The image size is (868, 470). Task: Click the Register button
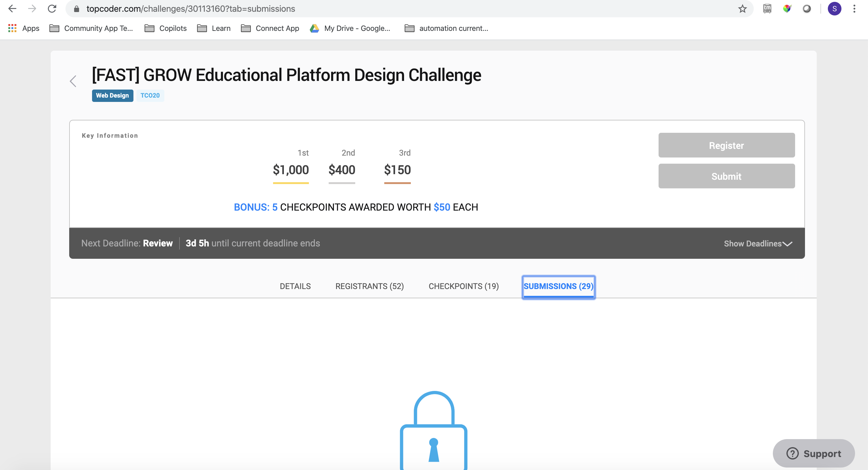coord(727,145)
